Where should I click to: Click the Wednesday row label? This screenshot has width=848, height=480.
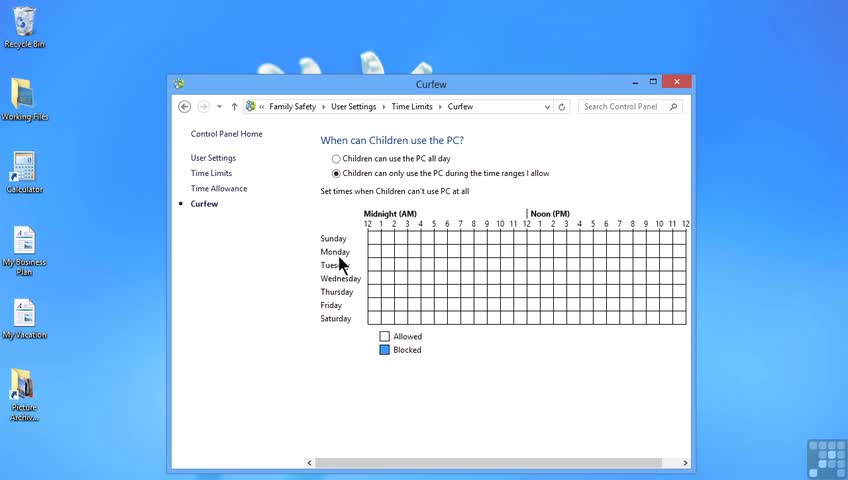point(341,278)
